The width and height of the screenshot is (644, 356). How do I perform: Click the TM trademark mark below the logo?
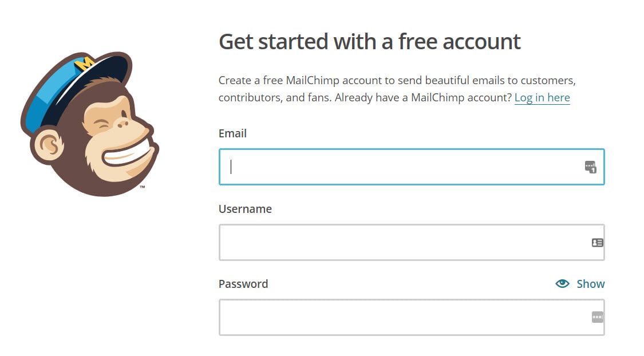[142, 187]
